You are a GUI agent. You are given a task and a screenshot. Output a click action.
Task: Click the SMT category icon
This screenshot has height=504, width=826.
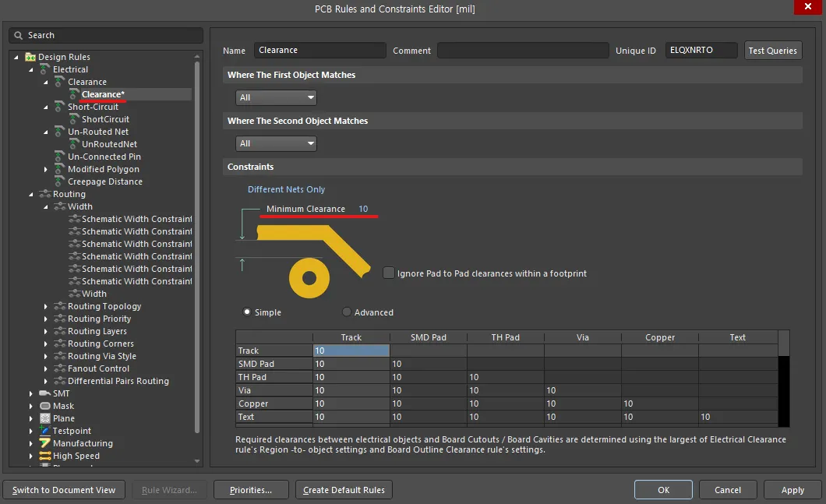45,393
